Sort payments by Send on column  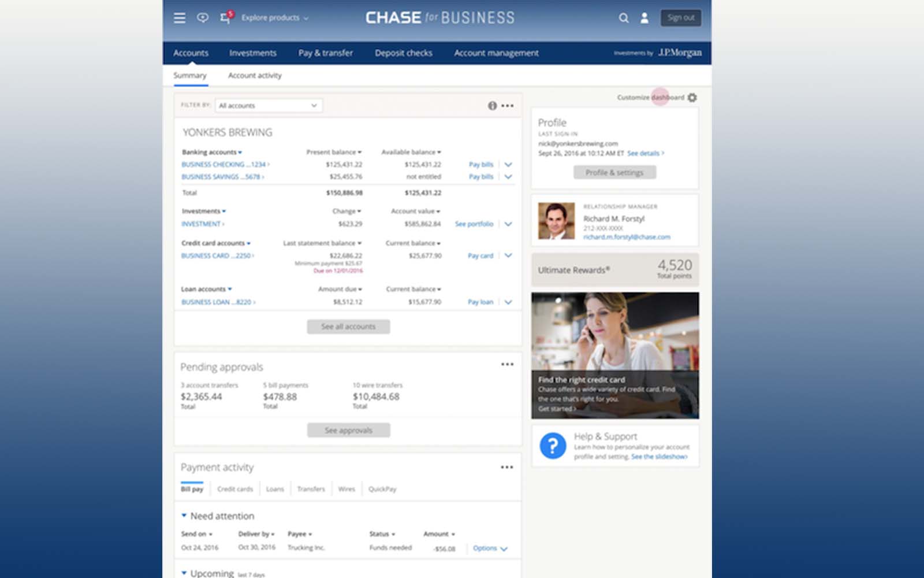(x=197, y=534)
